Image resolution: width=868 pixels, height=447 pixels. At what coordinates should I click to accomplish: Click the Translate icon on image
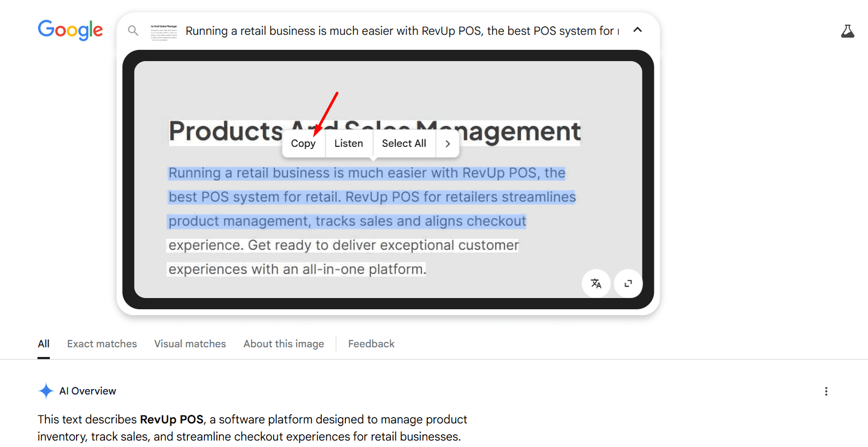596,283
